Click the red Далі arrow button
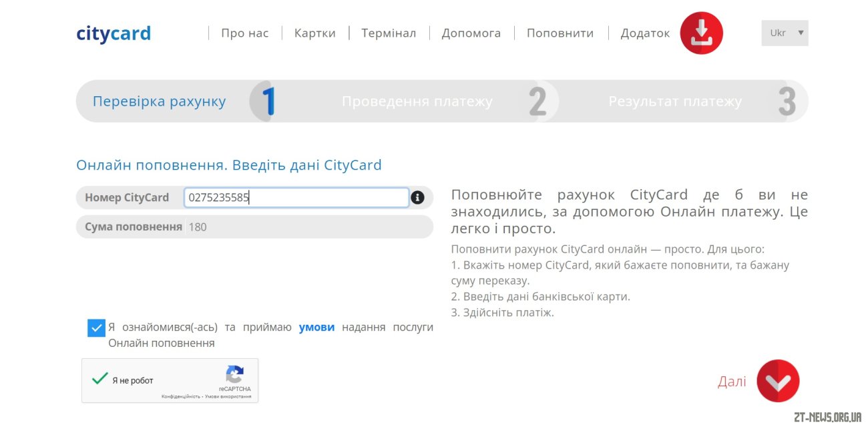The width and height of the screenshot is (868, 429). 778,381
